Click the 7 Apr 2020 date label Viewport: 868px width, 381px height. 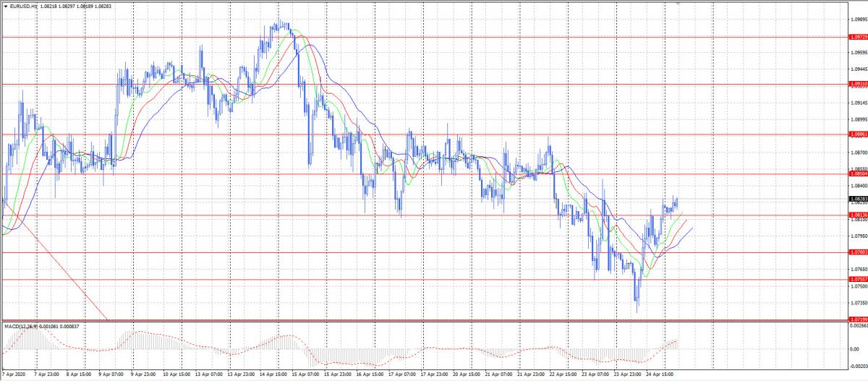(x=14, y=376)
